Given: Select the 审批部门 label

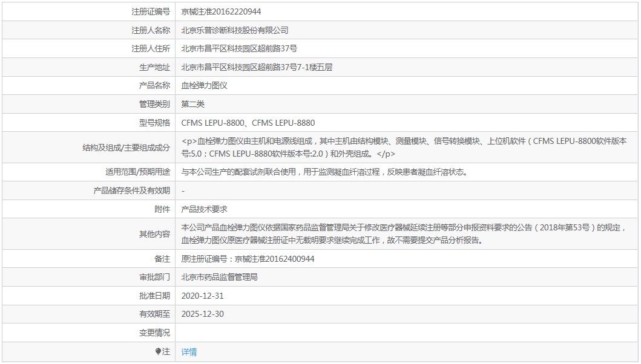Looking at the screenshot, I should 154,278.
